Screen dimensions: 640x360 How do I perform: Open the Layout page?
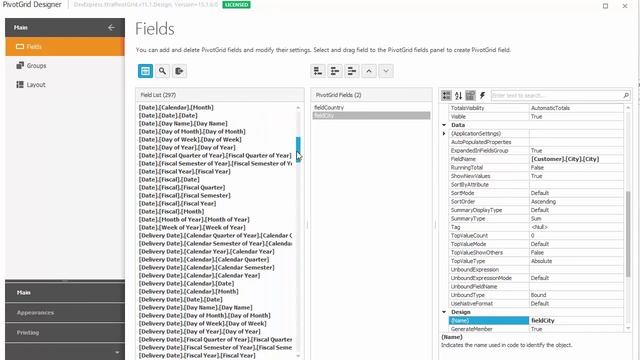[x=65, y=84]
